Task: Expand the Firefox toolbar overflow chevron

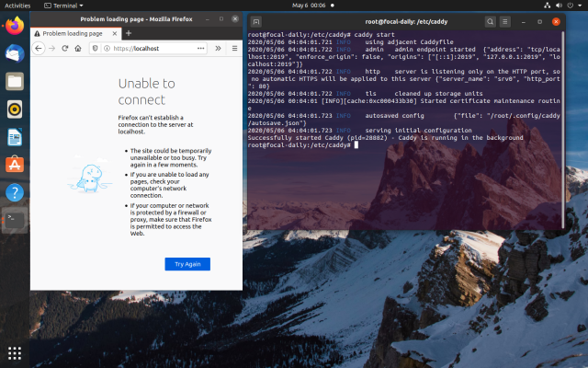Action: [x=220, y=47]
